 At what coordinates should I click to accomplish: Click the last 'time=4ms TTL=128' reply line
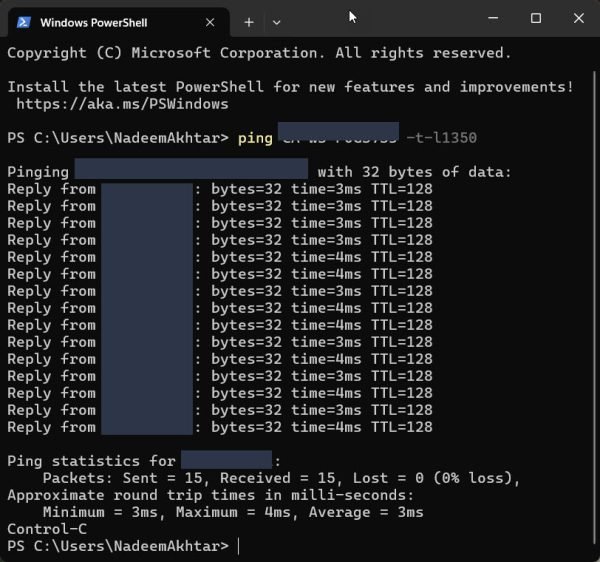[220, 427]
